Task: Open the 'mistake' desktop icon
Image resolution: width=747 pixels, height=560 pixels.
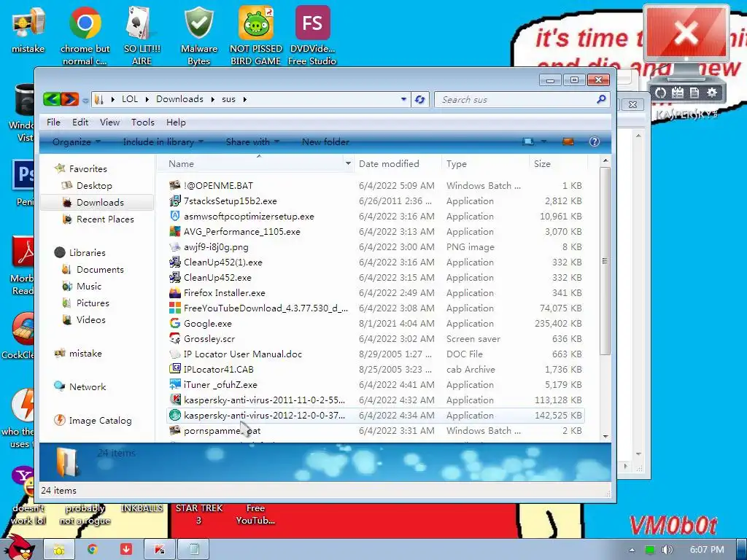Action: click(x=28, y=30)
